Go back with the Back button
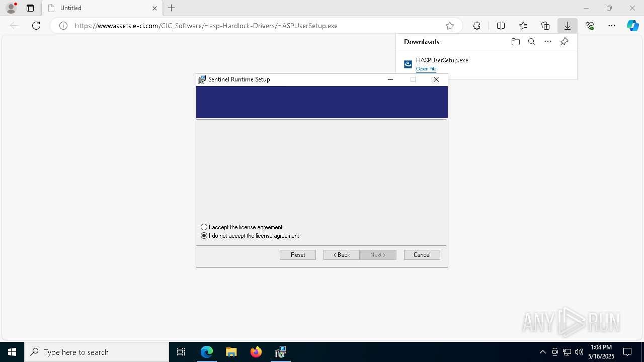Image resolution: width=644 pixels, height=362 pixels. (342, 255)
